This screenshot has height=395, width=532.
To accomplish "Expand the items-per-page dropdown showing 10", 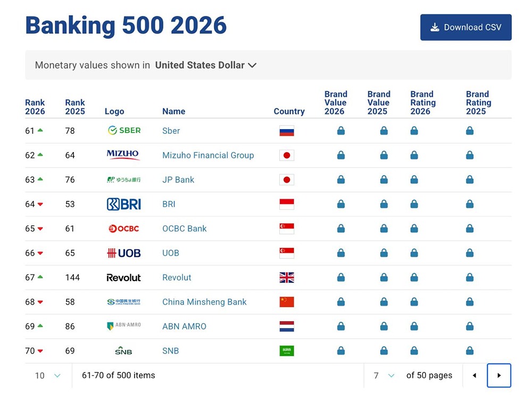I will pos(48,376).
